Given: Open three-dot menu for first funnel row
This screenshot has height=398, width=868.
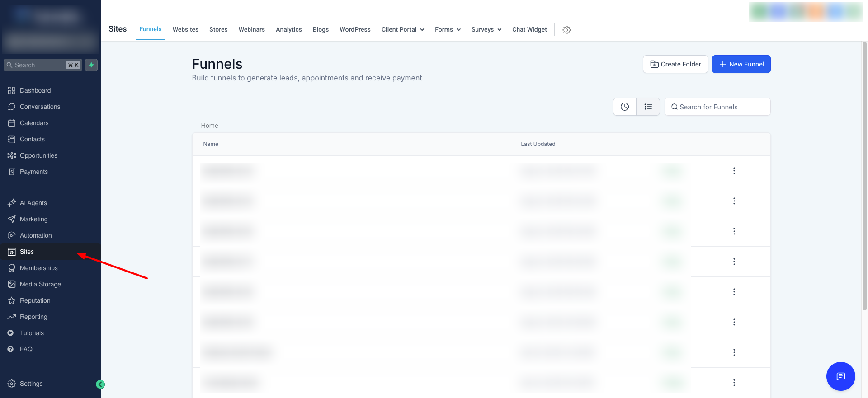Looking at the screenshot, I should (734, 171).
